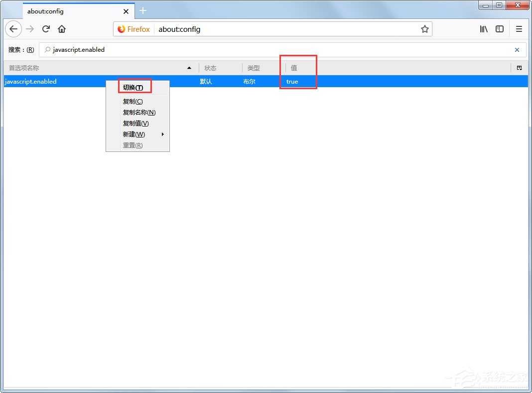Reload the about:config page
The image size is (532, 393).
pyautogui.click(x=46, y=29)
